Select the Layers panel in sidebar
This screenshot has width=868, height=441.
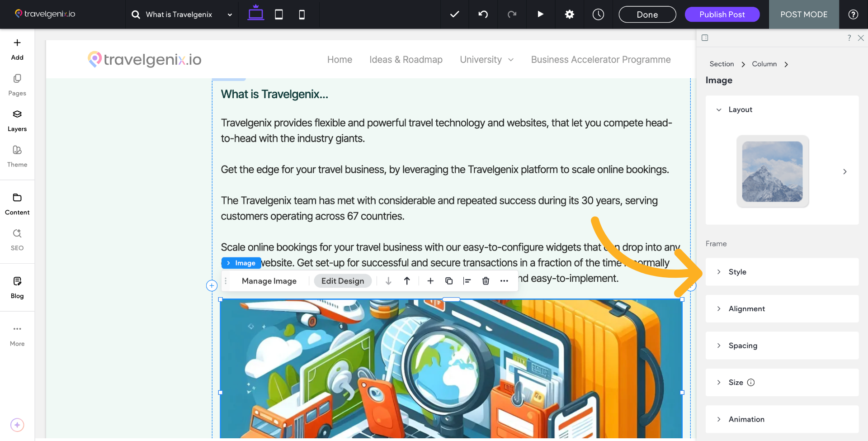[17, 120]
